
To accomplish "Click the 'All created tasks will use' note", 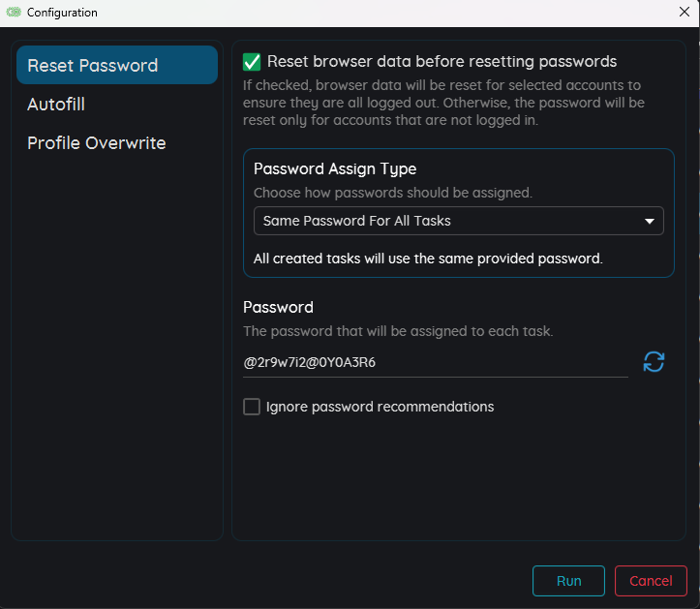I will coord(428,259).
